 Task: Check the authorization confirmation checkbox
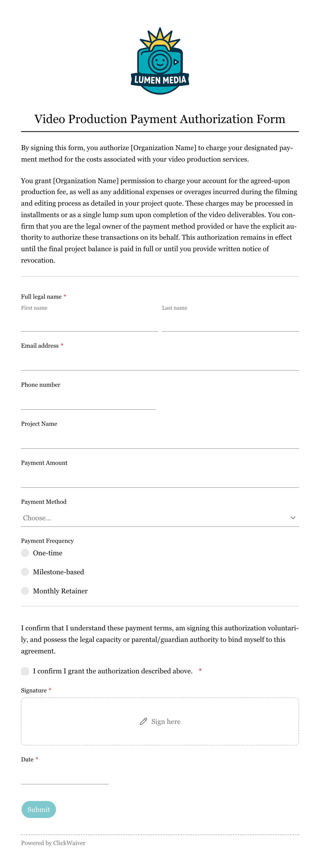[x=25, y=671]
